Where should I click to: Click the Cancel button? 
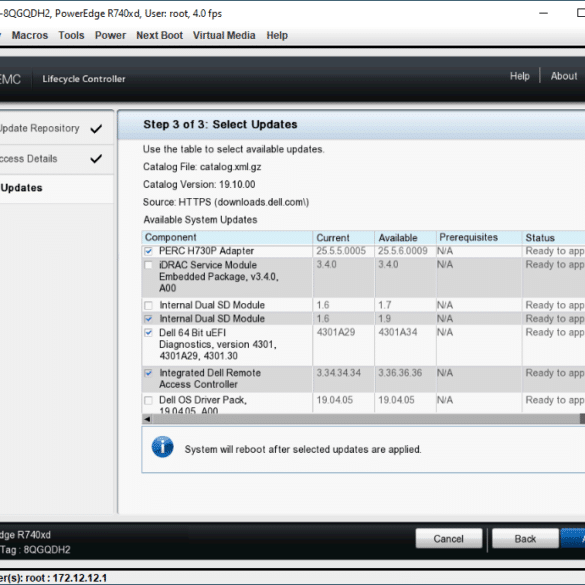point(449,538)
